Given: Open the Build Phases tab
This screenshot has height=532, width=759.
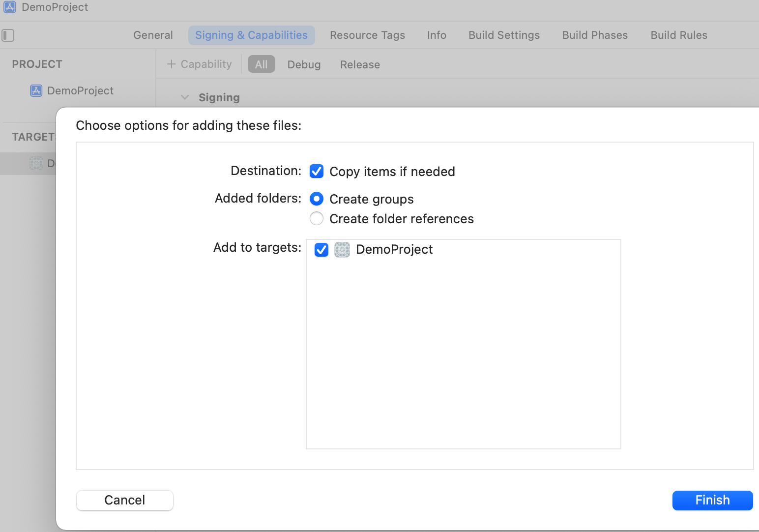Looking at the screenshot, I should coord(595,35).
